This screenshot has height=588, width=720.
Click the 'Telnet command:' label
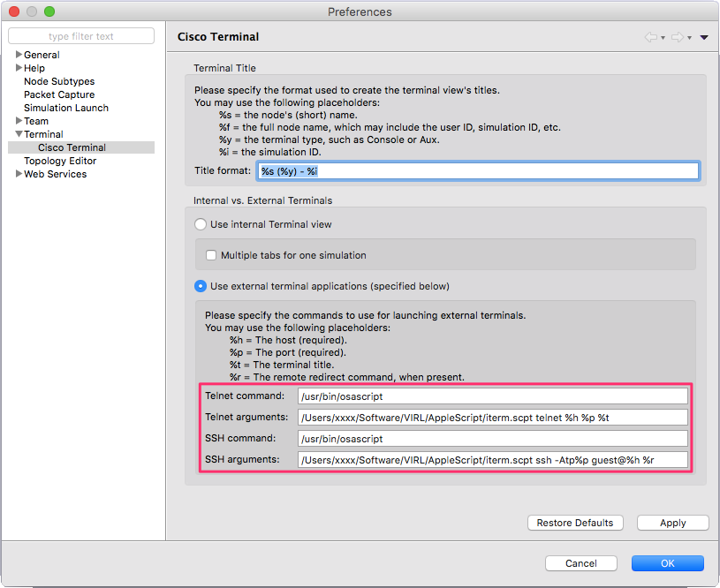tap(245, 396)
